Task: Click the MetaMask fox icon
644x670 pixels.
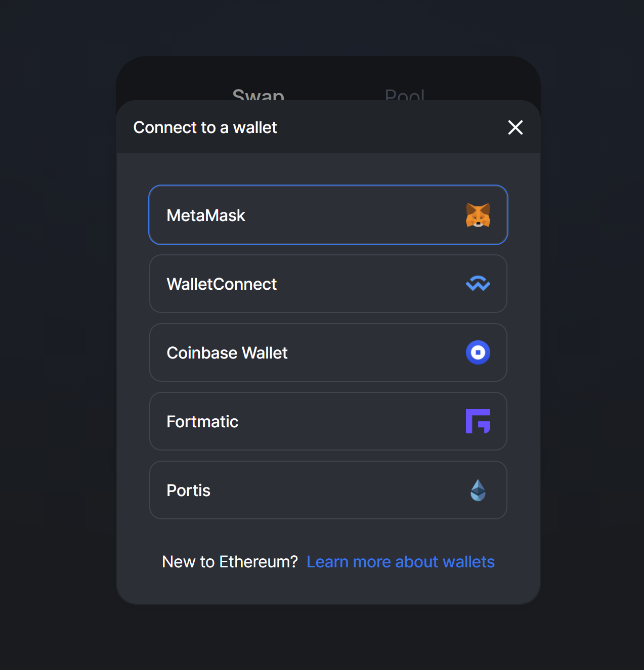Action: click(478, 215)
